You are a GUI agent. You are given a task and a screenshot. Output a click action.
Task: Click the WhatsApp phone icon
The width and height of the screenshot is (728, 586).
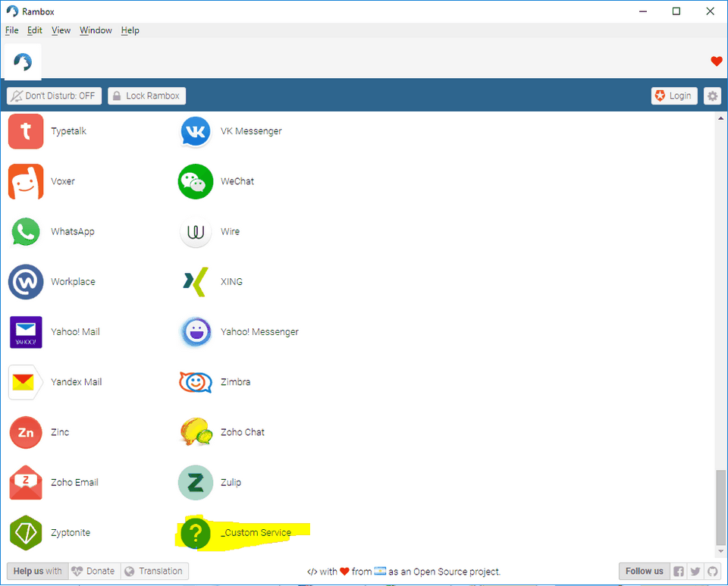26,231
